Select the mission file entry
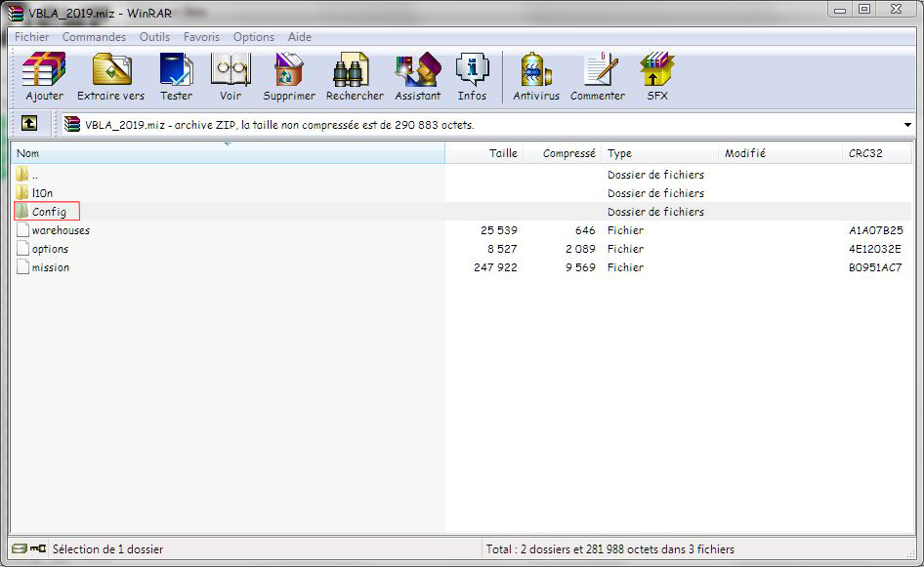924x567 pixels. pos(50,267)
